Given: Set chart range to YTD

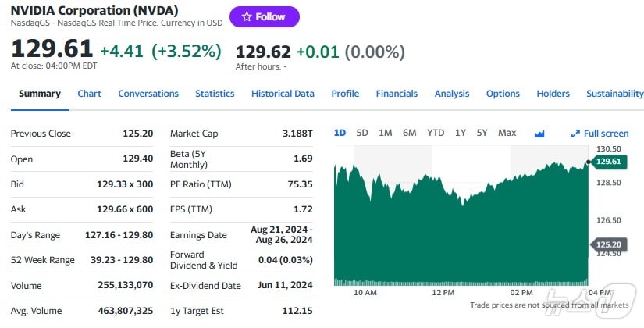Looking at the screenshot, I should tap(436, 133).
